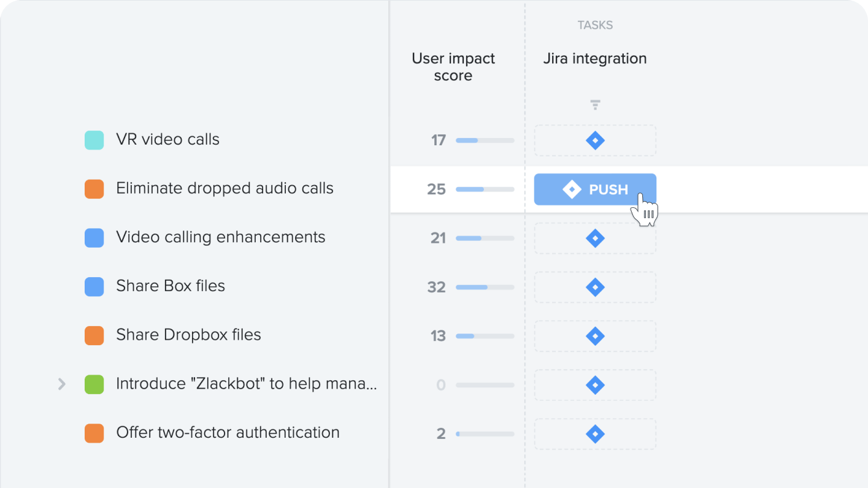Click the Jira icon for Share Dropbox files
Image resolution: width=868 pixels, height=488 pixels.
pos(595,336)
